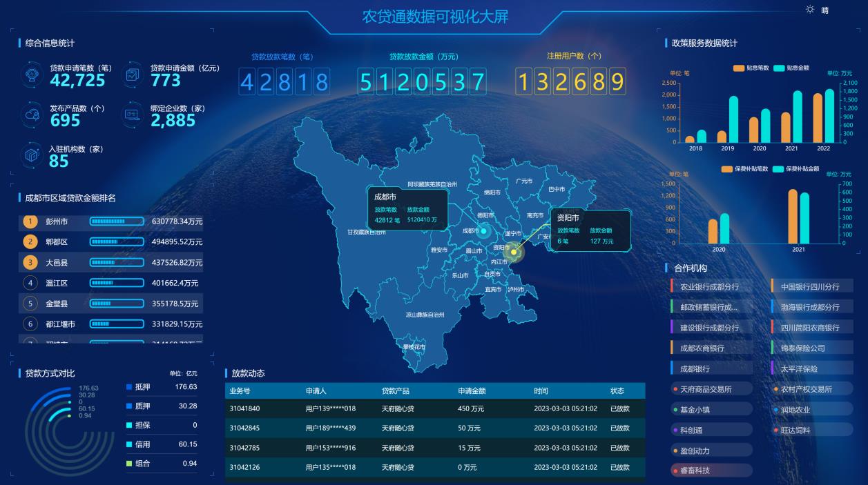Toggle the 贴息笔数 legend series
The image size is (868, 485).
point(751,68)
